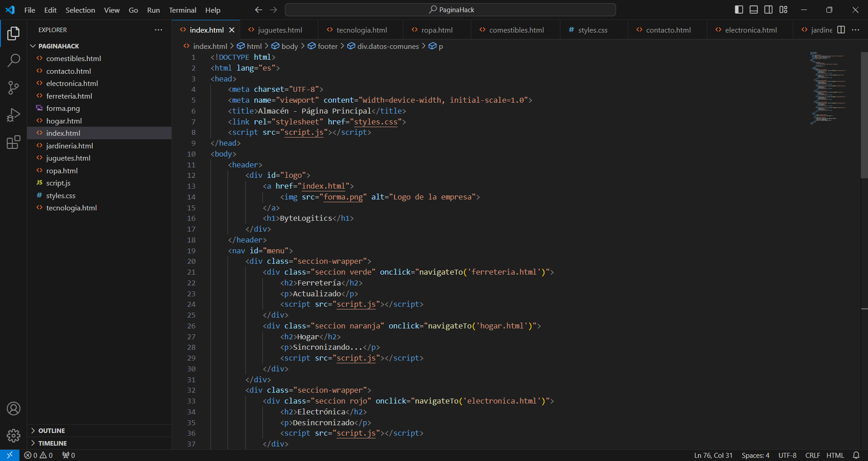Toggle the primary side bar visibility
The image size is (868, 461).
[x=739, y=10]
